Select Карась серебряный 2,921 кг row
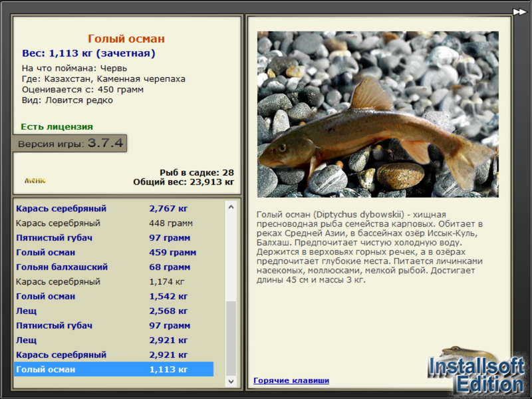The height and width of the screenshot is (399, 532). (114, 354)
